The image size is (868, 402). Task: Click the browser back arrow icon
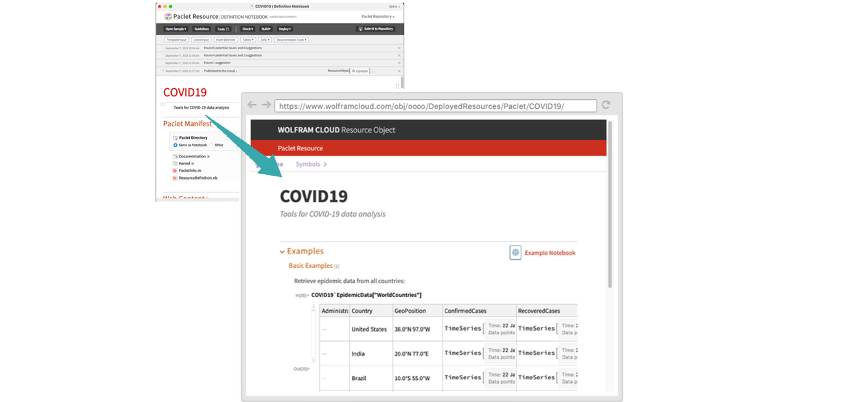(252, 105)
